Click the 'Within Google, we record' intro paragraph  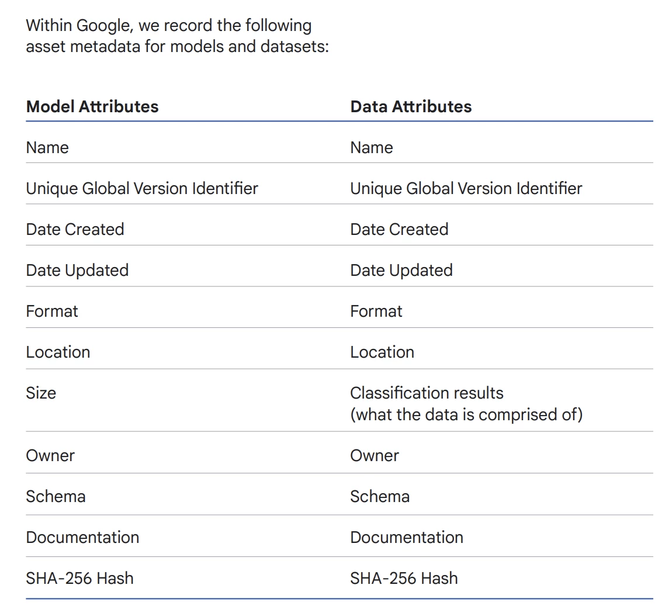[x=177, y=36]
